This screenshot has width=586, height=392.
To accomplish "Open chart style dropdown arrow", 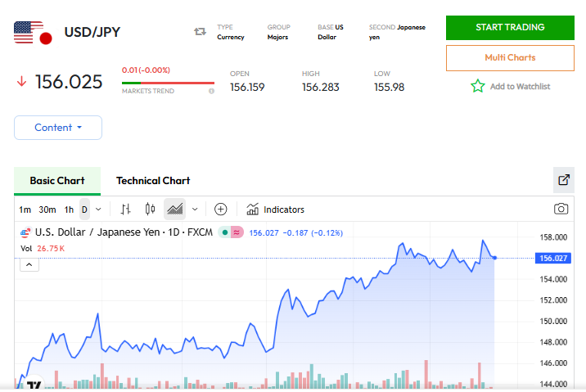I will click(x=195, y=209).
